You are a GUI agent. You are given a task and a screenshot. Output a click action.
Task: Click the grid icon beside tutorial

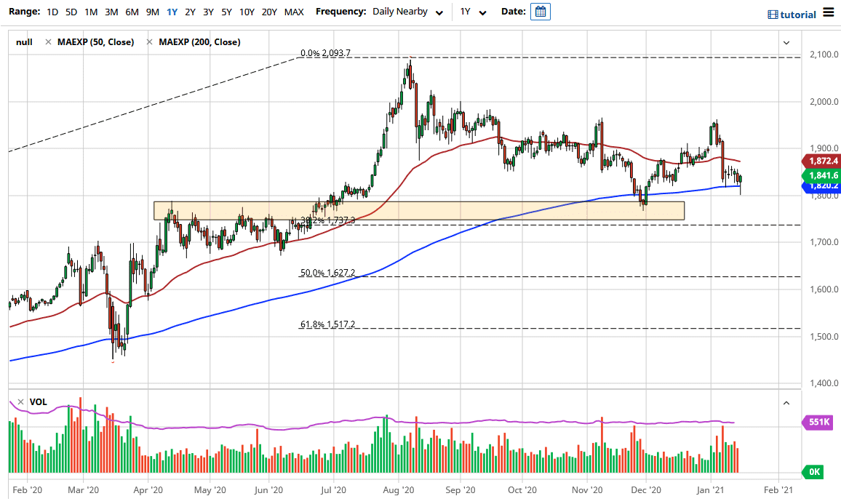click(x=773, y=14)
